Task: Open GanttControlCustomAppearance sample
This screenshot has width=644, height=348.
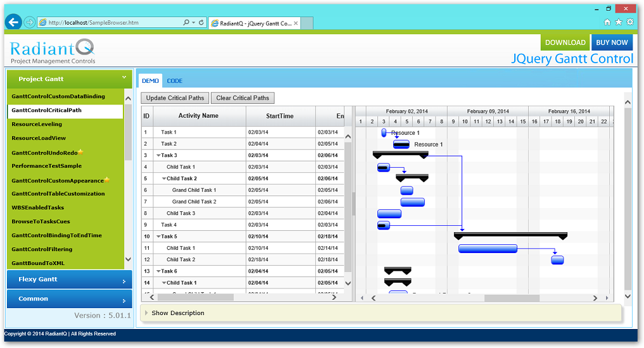Action: 58,180
